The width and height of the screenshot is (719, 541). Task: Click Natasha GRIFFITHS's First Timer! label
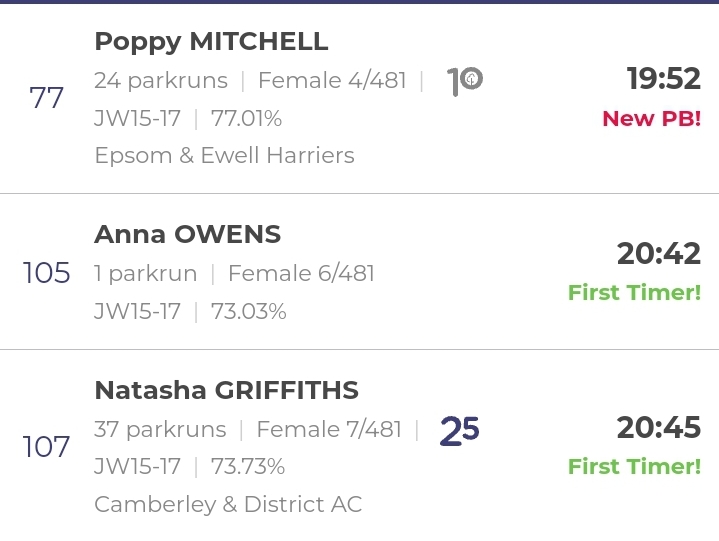[x=635, y=467]
